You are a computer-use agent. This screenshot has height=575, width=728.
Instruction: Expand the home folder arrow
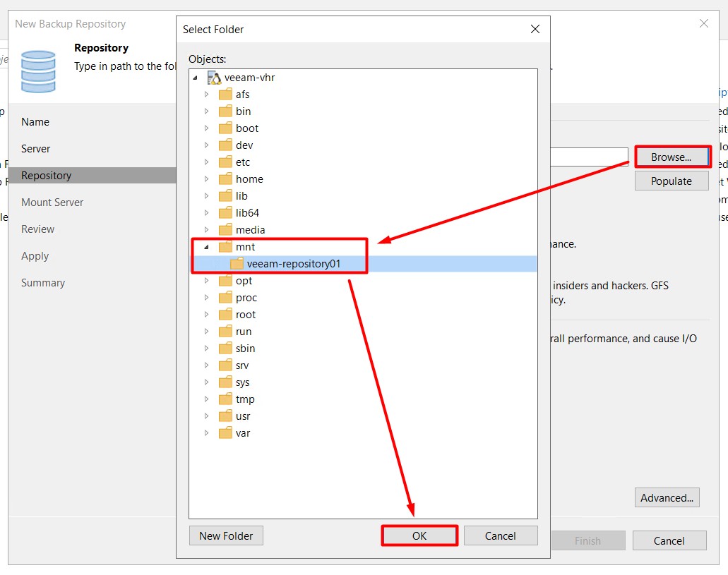click(207, 179)
